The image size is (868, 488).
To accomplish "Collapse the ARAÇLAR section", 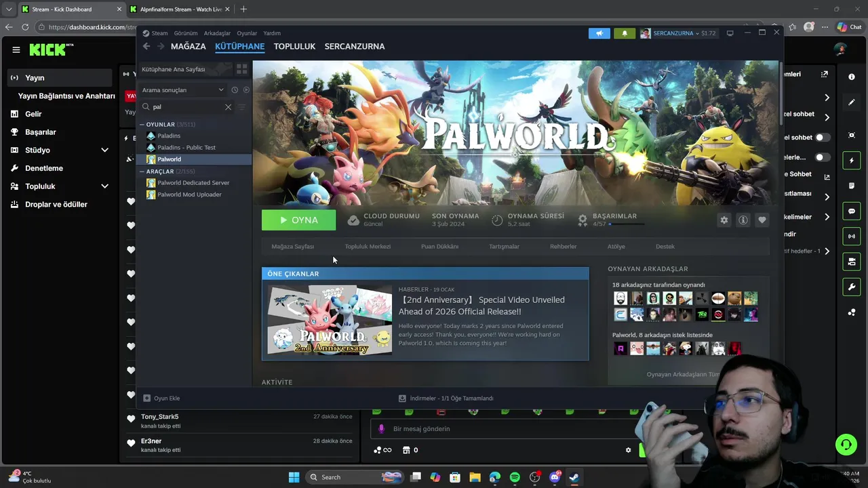I will point(142,171).
